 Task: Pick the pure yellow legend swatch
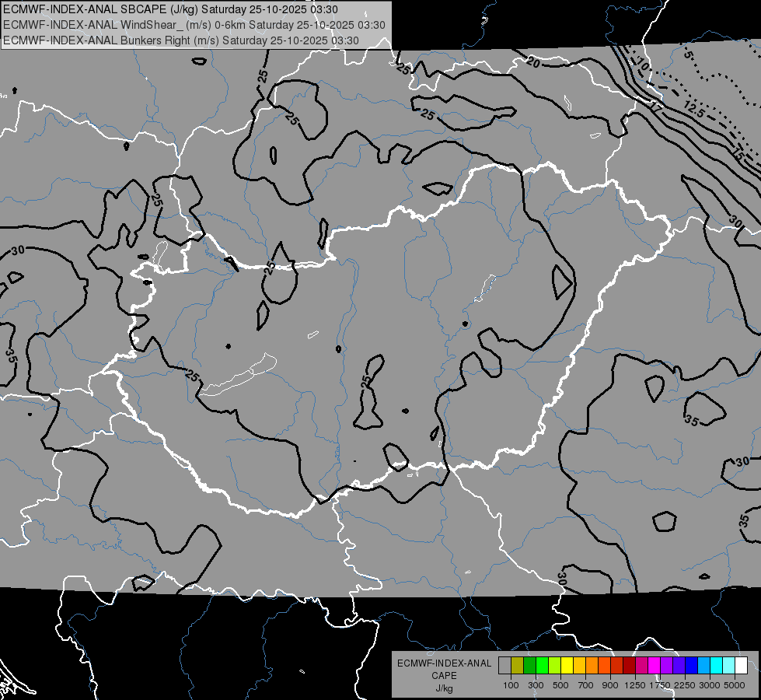point(567,665)
